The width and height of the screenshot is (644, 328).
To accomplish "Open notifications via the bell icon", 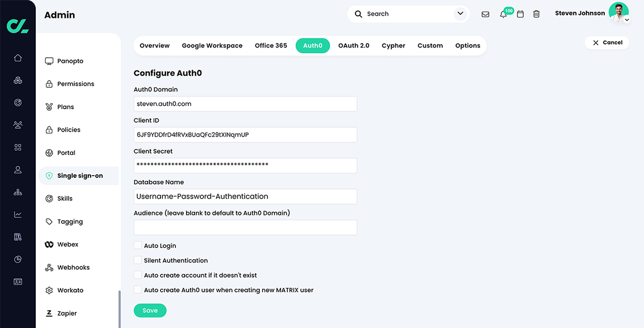I will coord(503,14).
